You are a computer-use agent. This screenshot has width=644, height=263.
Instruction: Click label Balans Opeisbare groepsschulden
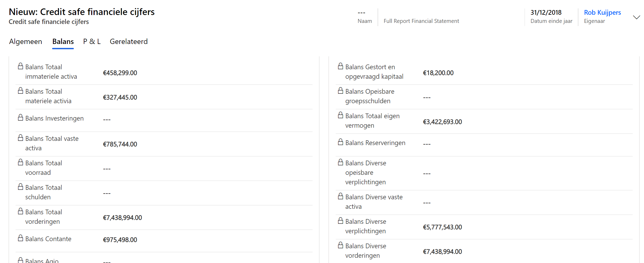point(370,96)
